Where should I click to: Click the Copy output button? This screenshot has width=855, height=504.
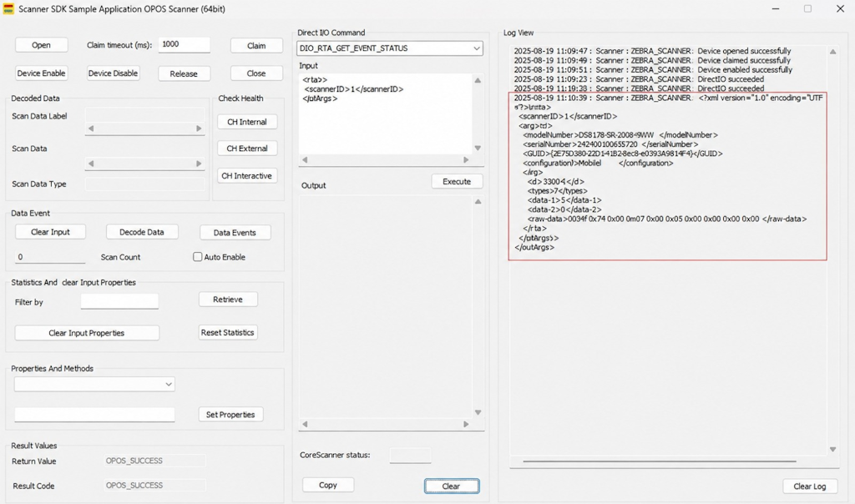pos(328,485)
